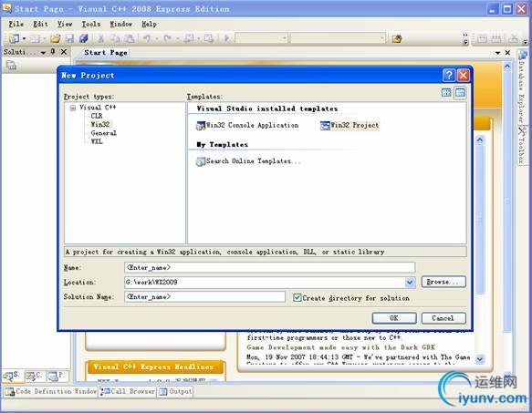Open the Solution Explorer panel dropdown menu
This screenshot has width=532, height=413.
coord(44,53)
